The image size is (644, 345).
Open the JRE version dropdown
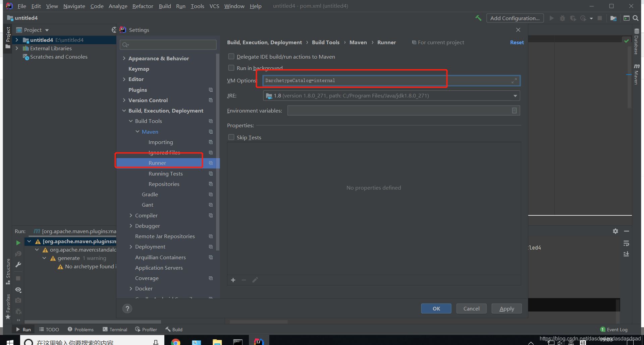[515, 96]
